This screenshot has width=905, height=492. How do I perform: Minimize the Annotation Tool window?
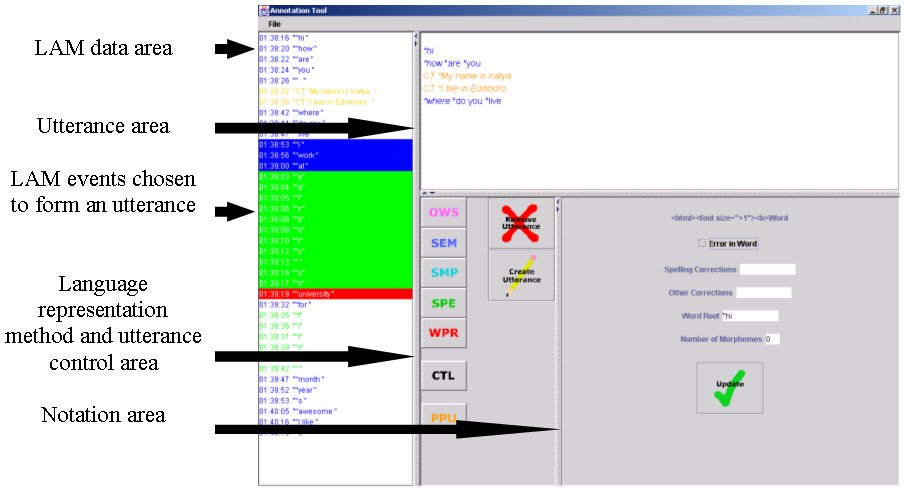pos(873,10)
